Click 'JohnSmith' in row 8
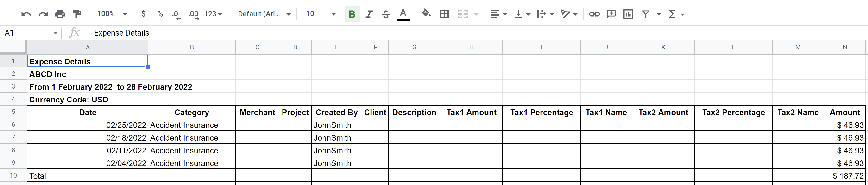This screenshot has width=868, height=185. click(337, 150)
